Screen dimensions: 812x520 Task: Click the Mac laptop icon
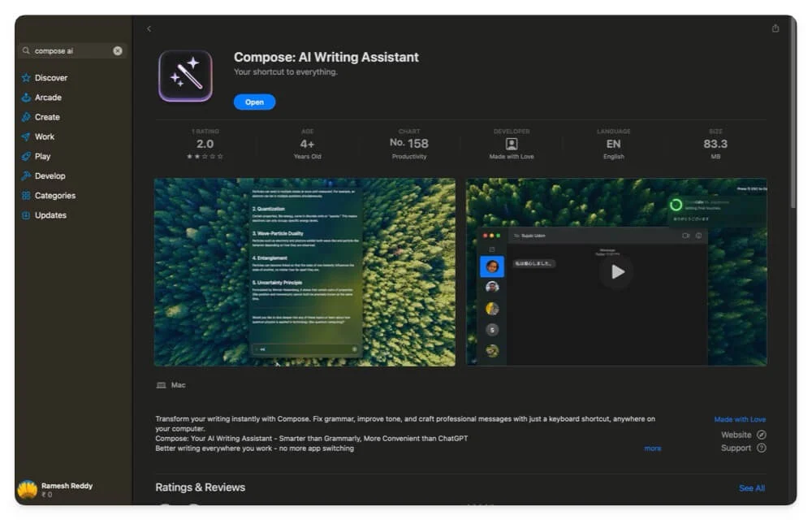[x=161, y=385]
